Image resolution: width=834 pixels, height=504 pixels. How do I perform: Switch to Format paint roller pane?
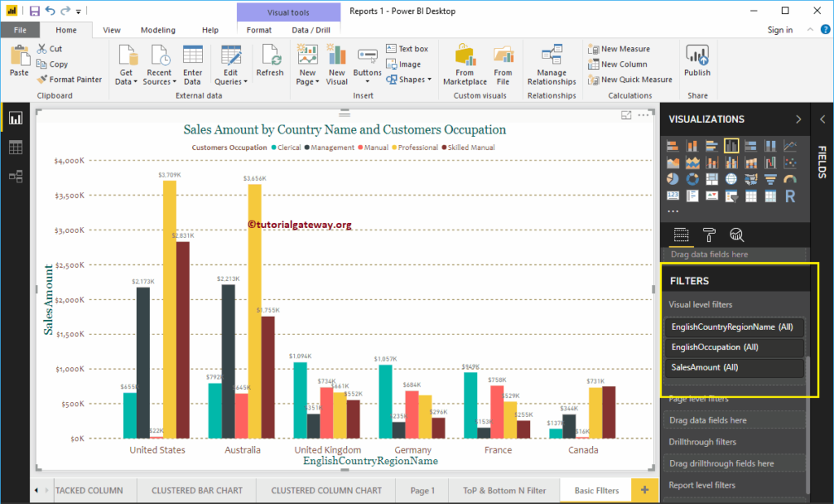[709, 234]
